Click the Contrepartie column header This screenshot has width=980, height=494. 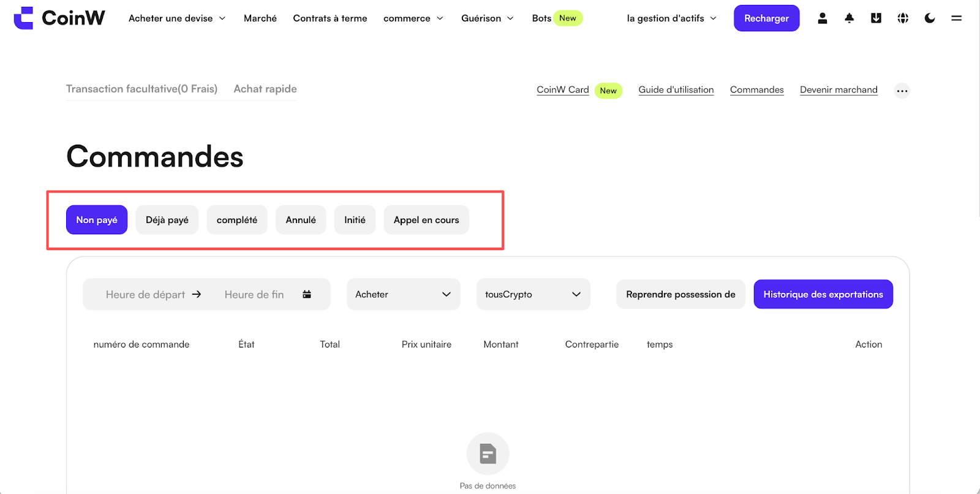(592, 344)
